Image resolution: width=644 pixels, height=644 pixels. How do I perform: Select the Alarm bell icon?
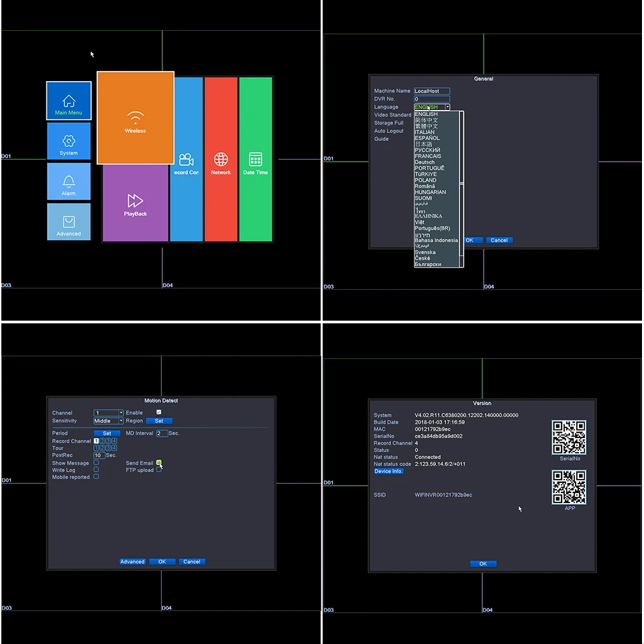tap(68, 181)
